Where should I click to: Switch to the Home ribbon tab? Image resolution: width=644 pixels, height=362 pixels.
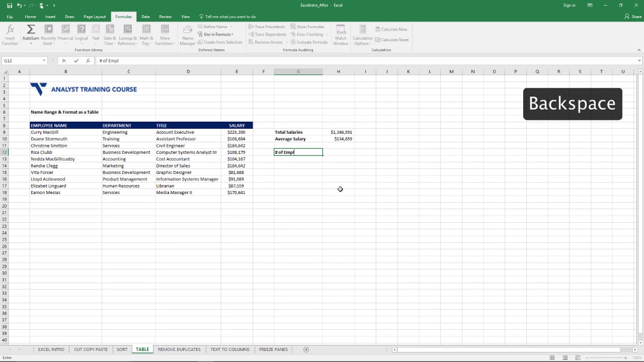point(30,17)
